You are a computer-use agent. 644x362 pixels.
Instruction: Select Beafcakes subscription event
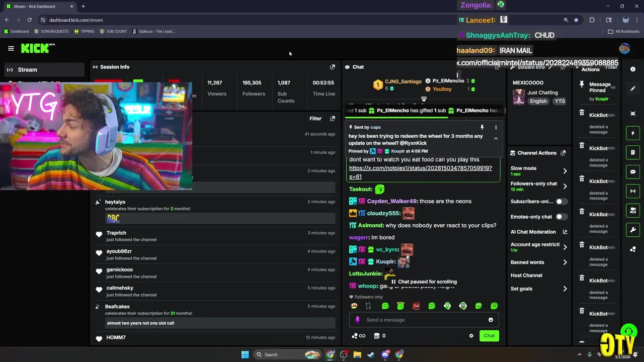[x=216, y=316]
